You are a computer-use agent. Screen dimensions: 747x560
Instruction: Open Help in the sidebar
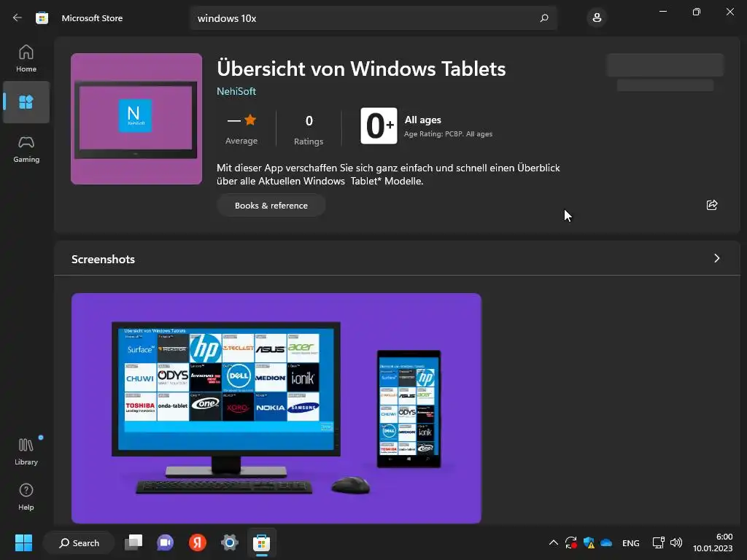(x=26, y=497)
